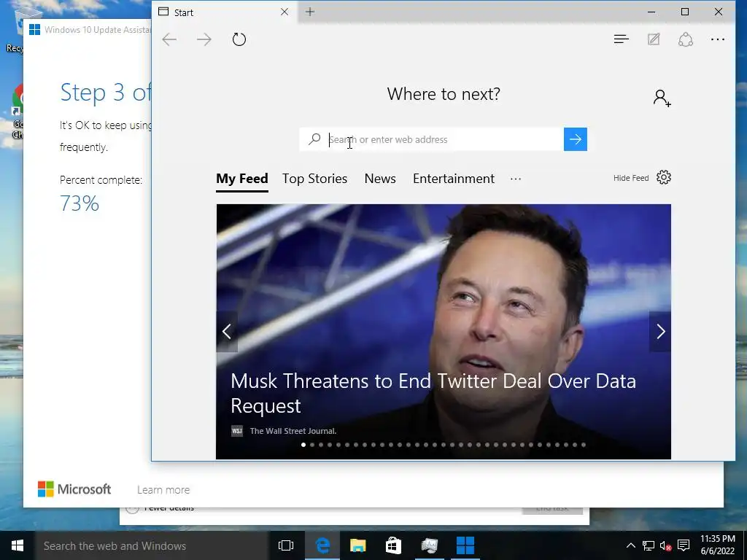Image resolution: width=747 pixels, height=560 pixels.
Task: Submit search with blue arrow button
Action: 576,139
